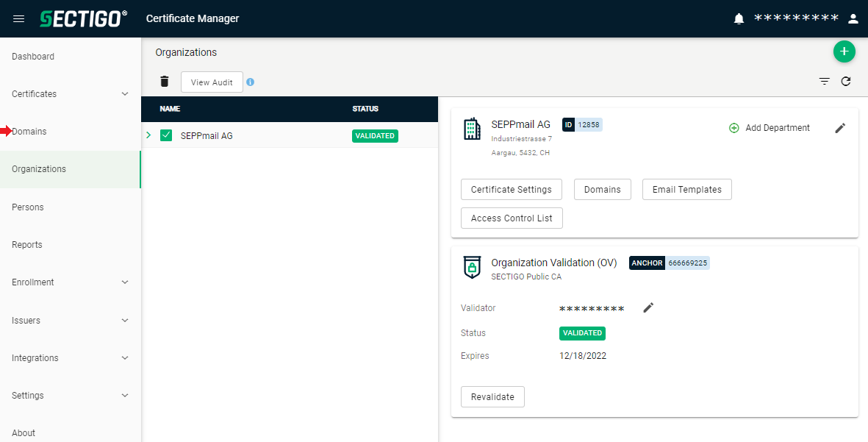Image resolution: width=868 pixels, height=442 pixels.
Task: Open the hamburger navigation menu
Action: point(18,19)
